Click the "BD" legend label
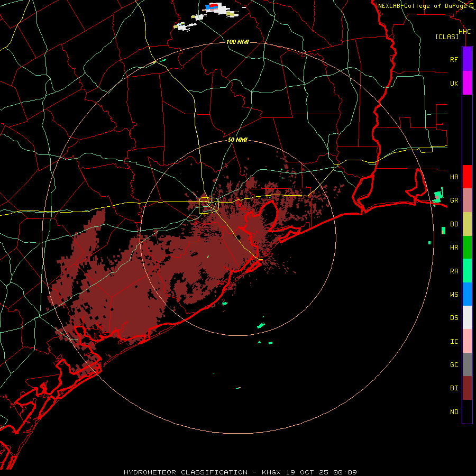The image size is (476, 476). [454, 224]
